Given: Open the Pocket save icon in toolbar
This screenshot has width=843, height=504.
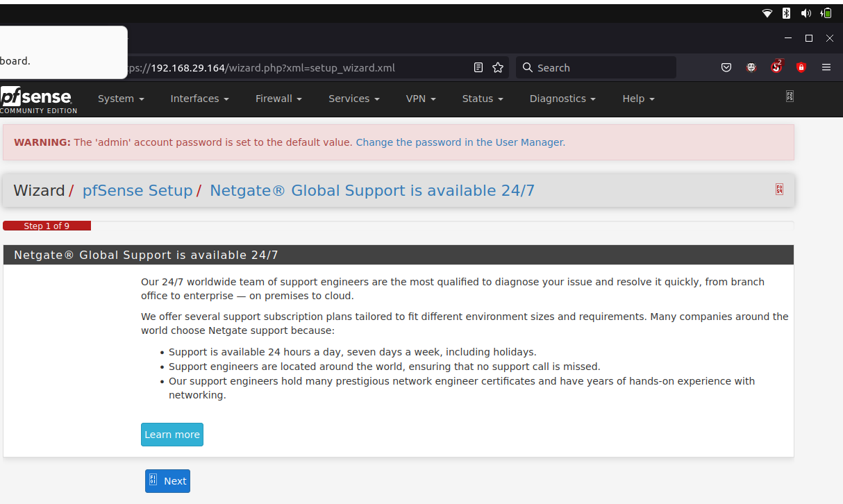Looking at the screenshot, I should (726, 67).
